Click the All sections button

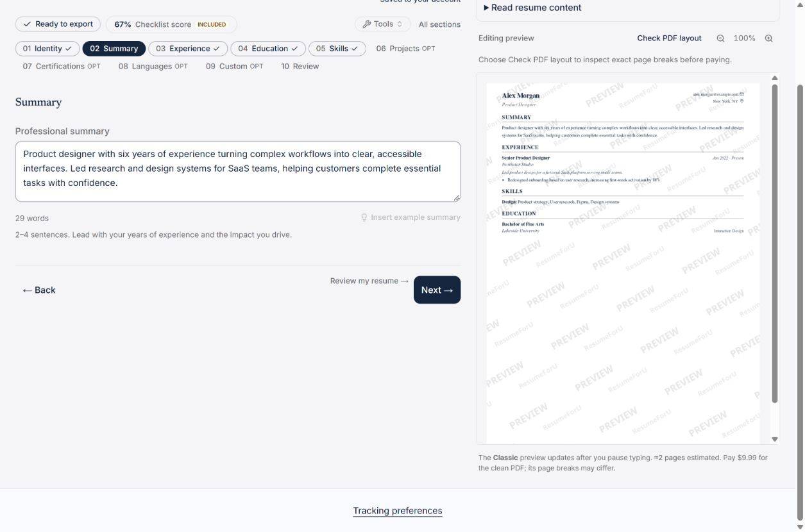tap(439, 24)
